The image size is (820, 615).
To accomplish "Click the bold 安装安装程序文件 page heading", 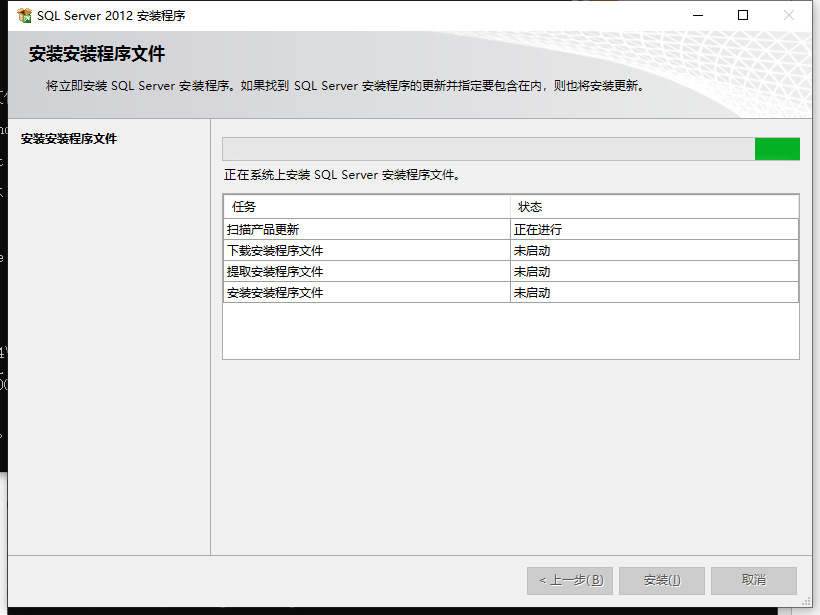I will click(x=97, y=54).
